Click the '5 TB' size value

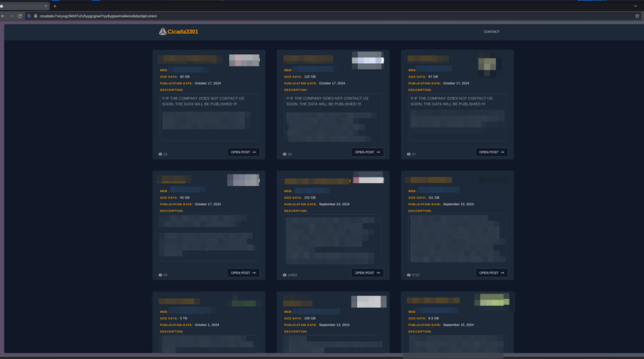pos(184,318)
